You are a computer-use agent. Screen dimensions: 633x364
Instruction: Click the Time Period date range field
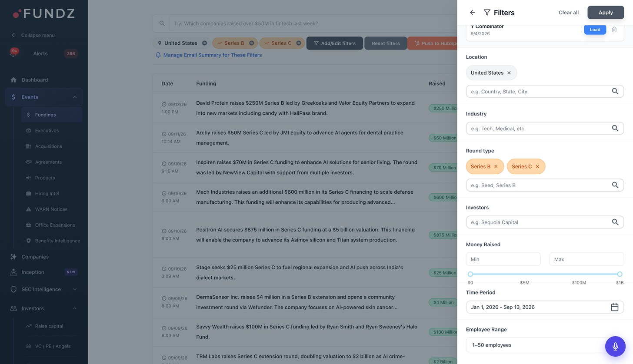click(x=545, y=307)
